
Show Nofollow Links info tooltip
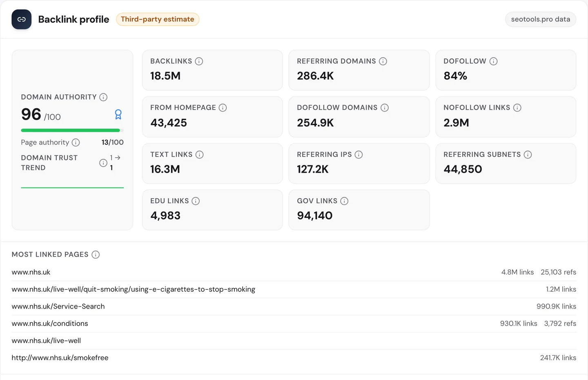(x=517, y=108)
